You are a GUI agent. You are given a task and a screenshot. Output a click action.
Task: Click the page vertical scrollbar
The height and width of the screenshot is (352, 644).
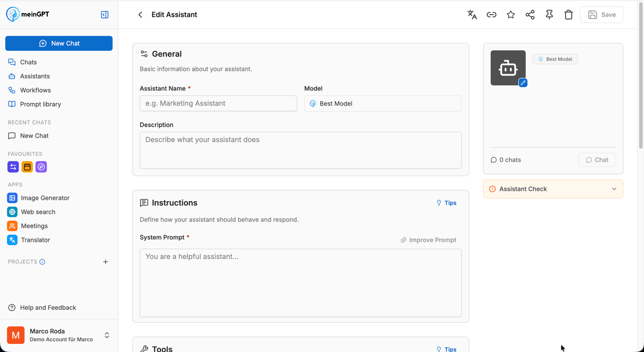[640, 75]
